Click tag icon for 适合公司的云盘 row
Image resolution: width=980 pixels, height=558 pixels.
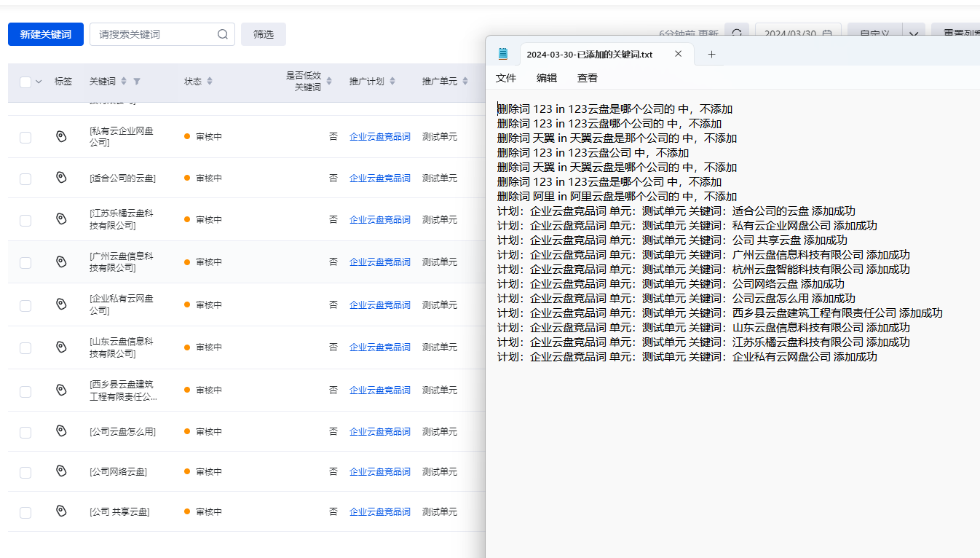[62, 178]
